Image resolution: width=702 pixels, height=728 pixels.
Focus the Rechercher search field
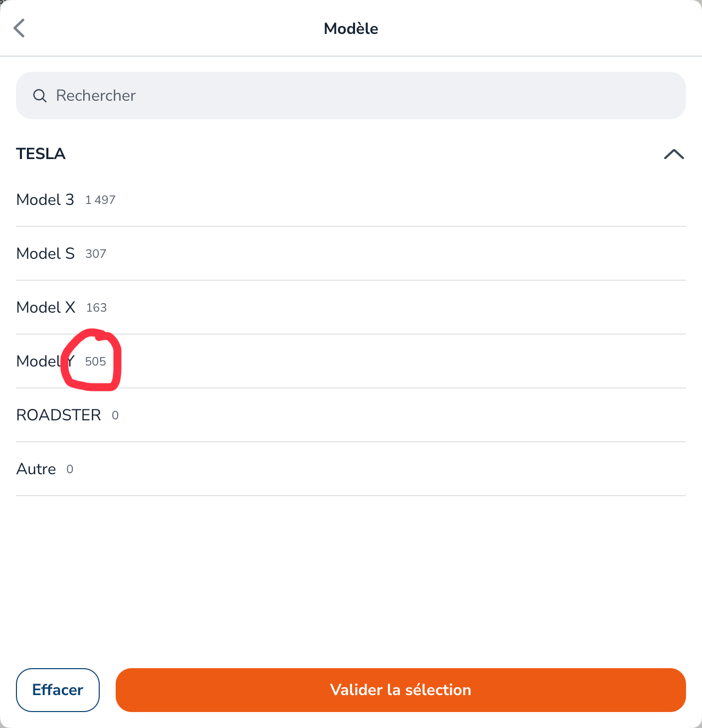(x=351, y=95)
